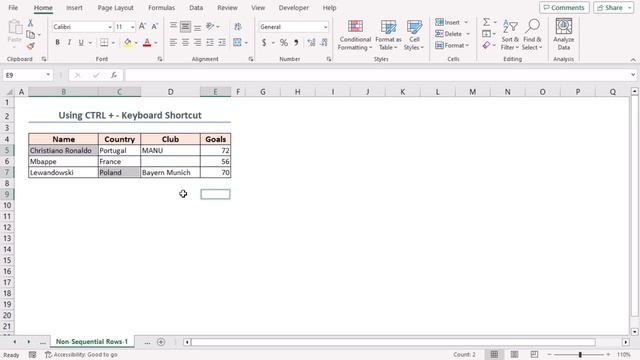Click AutoSum sigma icon
This screenshot has width=640, height=360.
click(x=486, y=22)
